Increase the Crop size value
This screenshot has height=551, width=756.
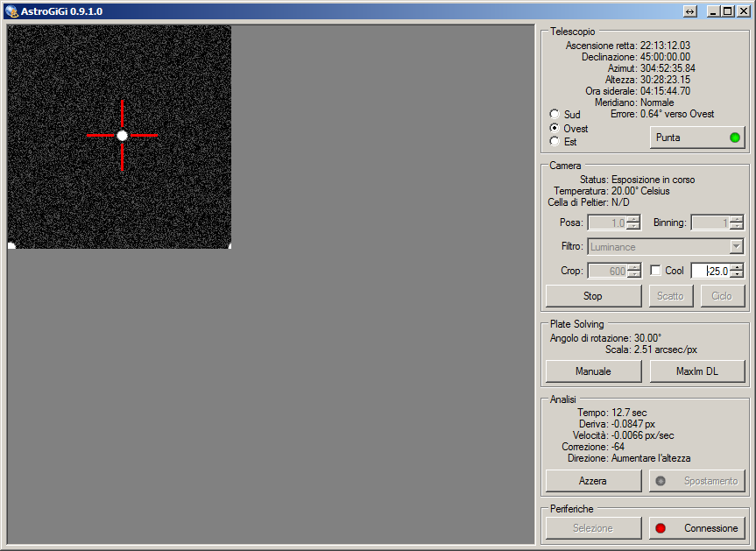pyautogui.click(x=632, y=268)
